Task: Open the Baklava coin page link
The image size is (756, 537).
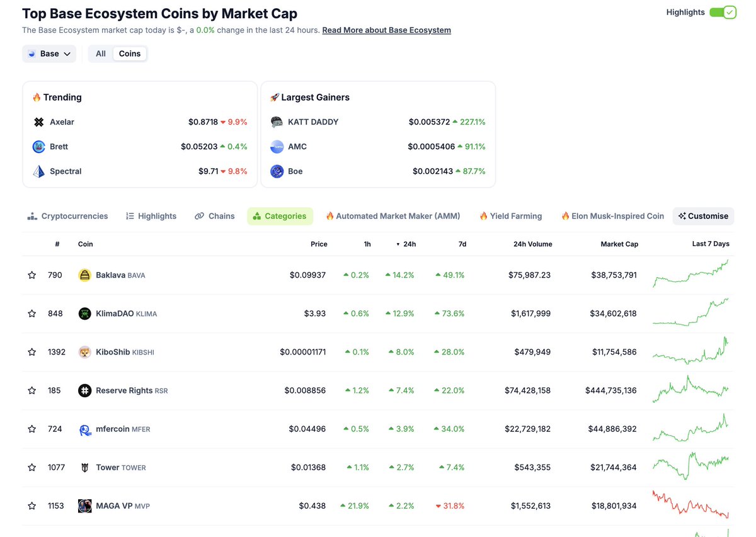Action: [x=120, y=275]
